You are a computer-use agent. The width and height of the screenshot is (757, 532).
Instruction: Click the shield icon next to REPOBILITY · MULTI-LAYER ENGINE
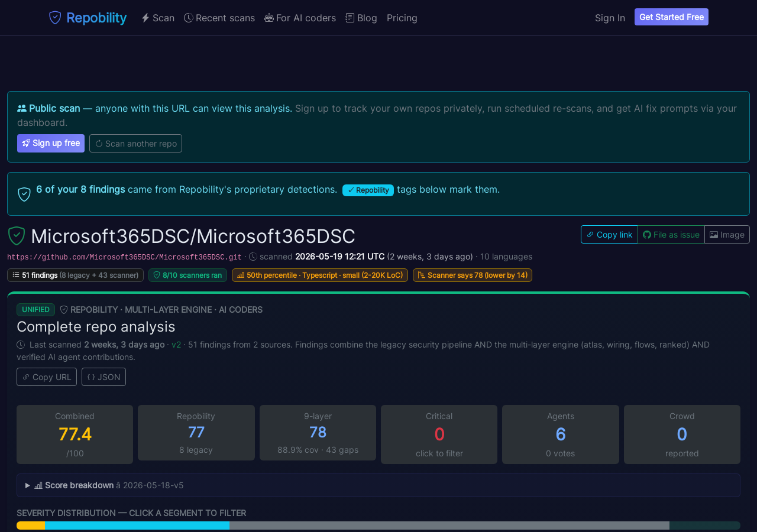(64, 310)
